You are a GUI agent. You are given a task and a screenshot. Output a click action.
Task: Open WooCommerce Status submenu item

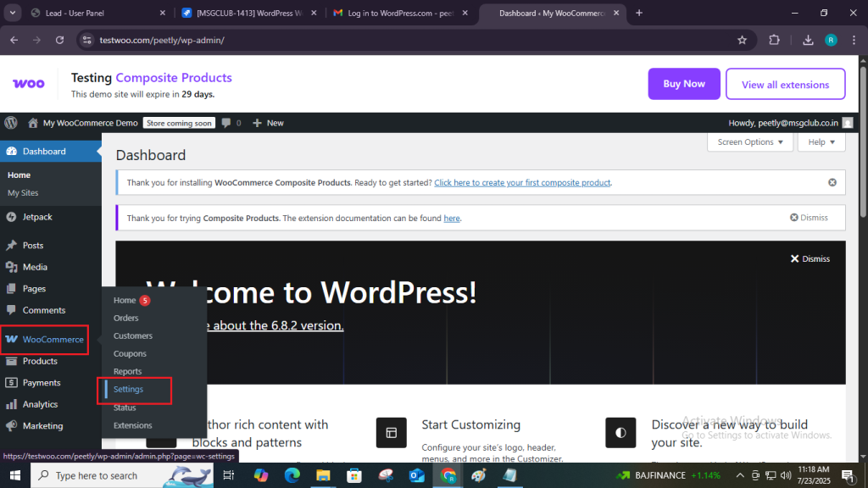coord(125,408)
